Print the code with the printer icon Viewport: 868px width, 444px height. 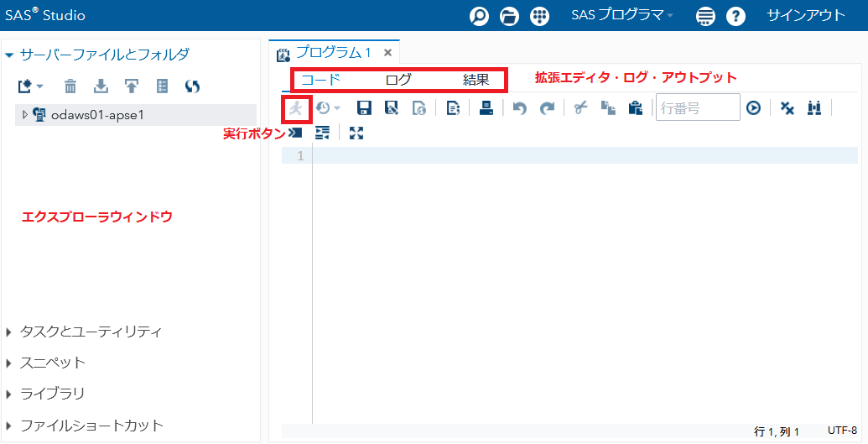pos(486,107)
